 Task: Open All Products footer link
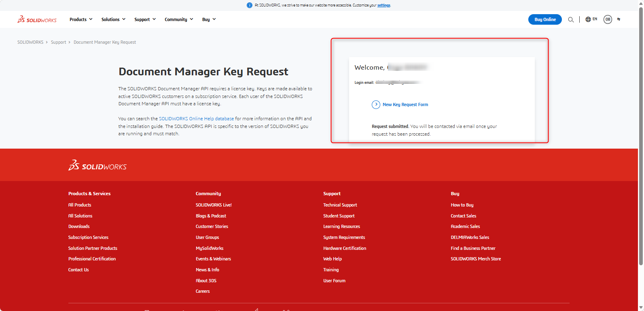coord(80,205)
